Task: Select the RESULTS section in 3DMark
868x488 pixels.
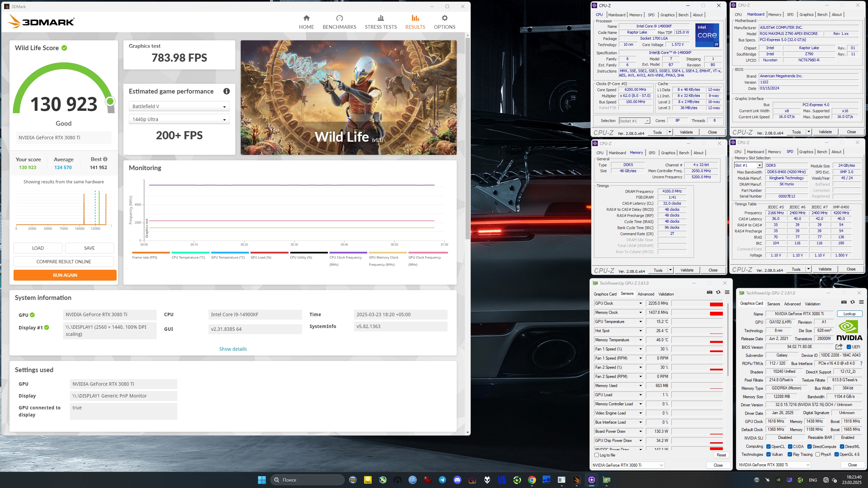Action: [415, 22]
